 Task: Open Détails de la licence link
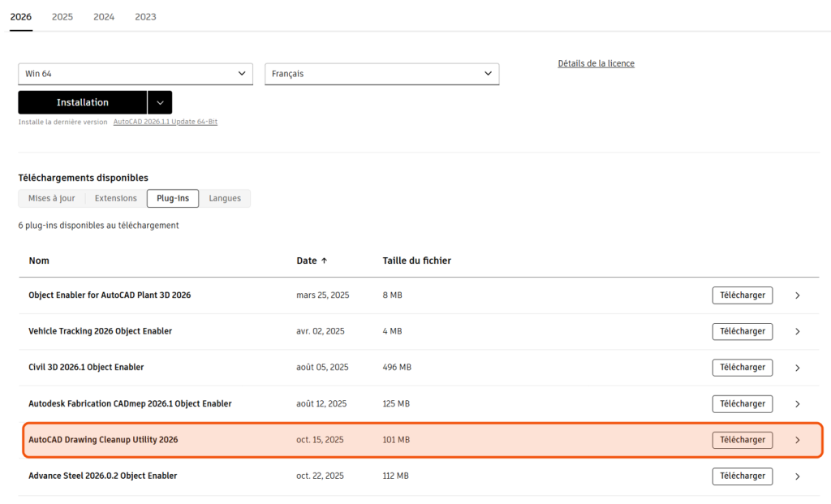coord(596,63)
